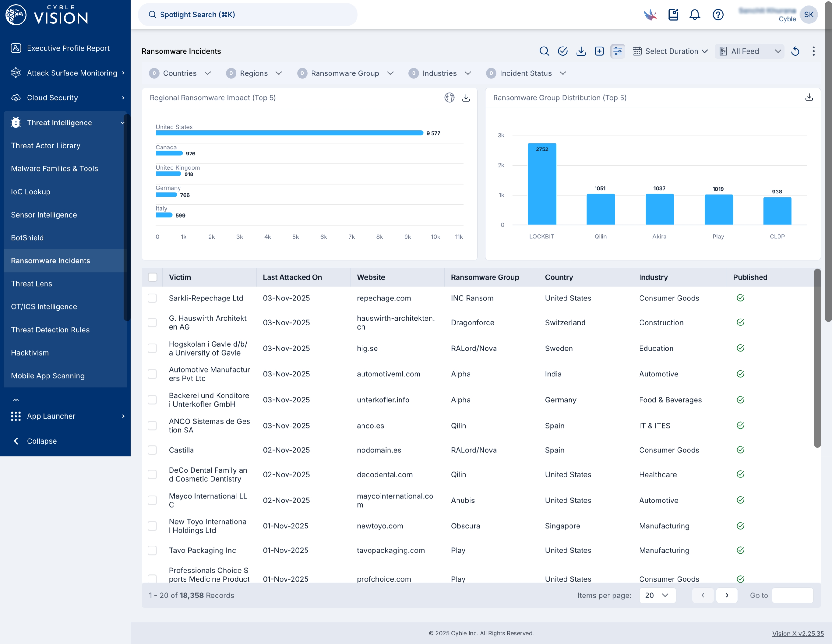Toggle the filter sliders icon
Viewport: 832px width, 644px height.
pos(618,51)
